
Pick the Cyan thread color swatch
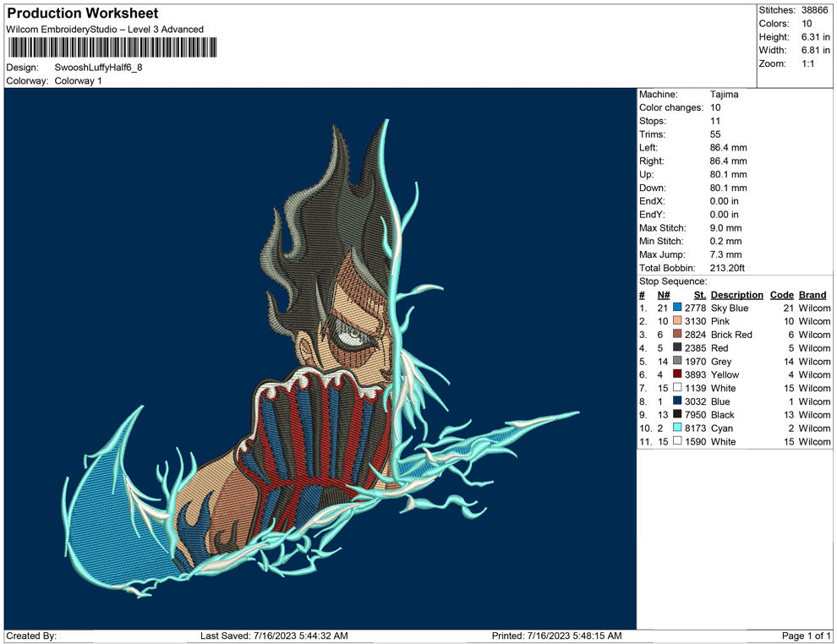[x=677, y=428]
